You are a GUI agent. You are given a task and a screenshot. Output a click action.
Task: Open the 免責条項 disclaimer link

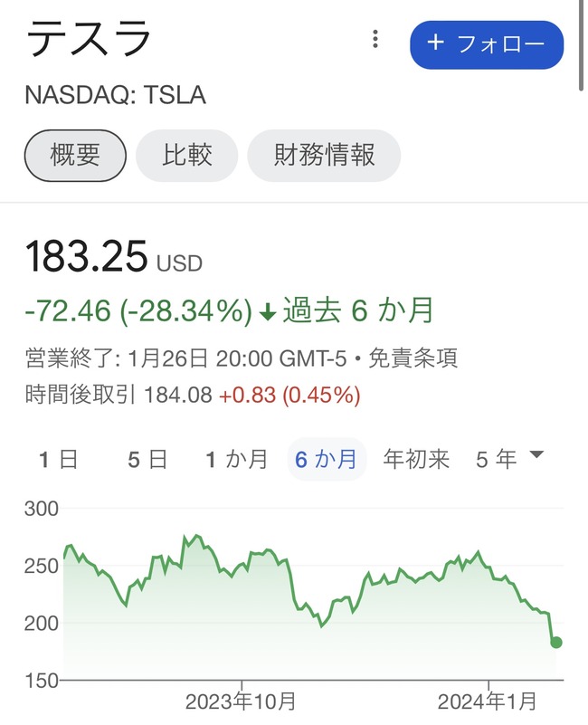413,358
